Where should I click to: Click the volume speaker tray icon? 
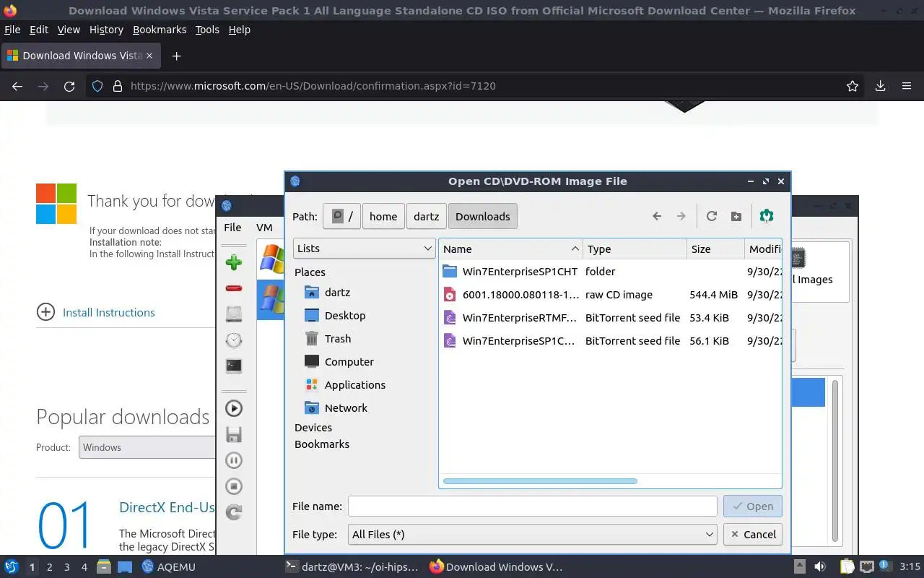click(x=820, y=566)
